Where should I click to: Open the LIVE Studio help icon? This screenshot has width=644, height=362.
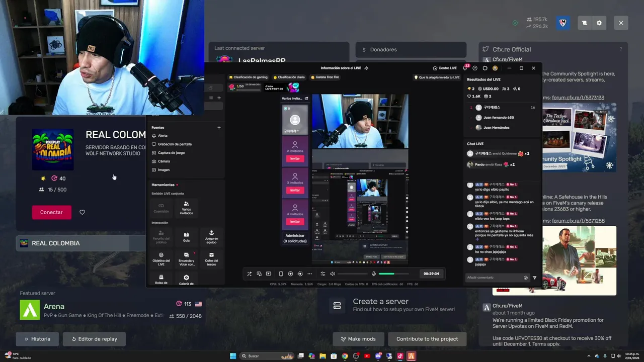click(475, 68)
